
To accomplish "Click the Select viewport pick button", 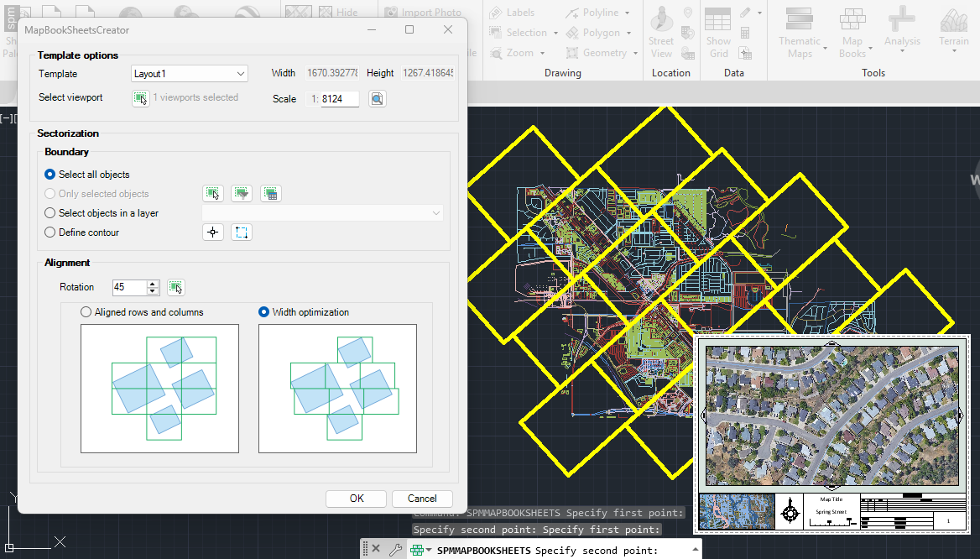I will [140, 98].
